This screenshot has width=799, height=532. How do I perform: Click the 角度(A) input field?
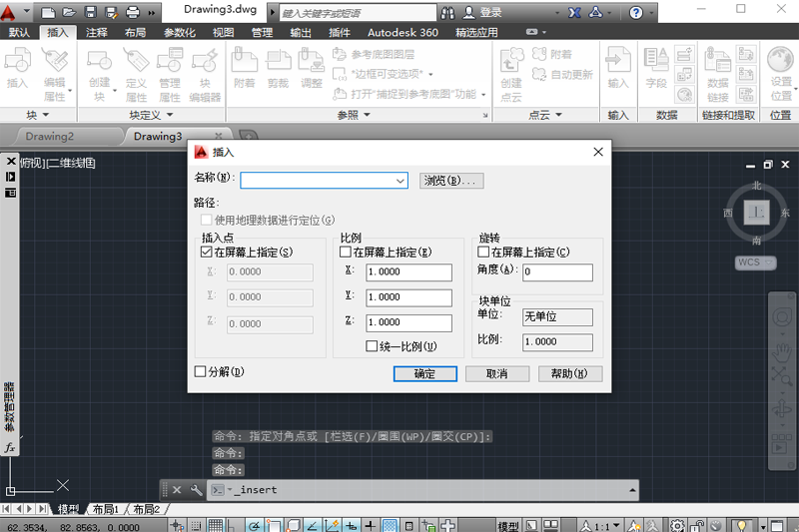[x=557, y=271]
